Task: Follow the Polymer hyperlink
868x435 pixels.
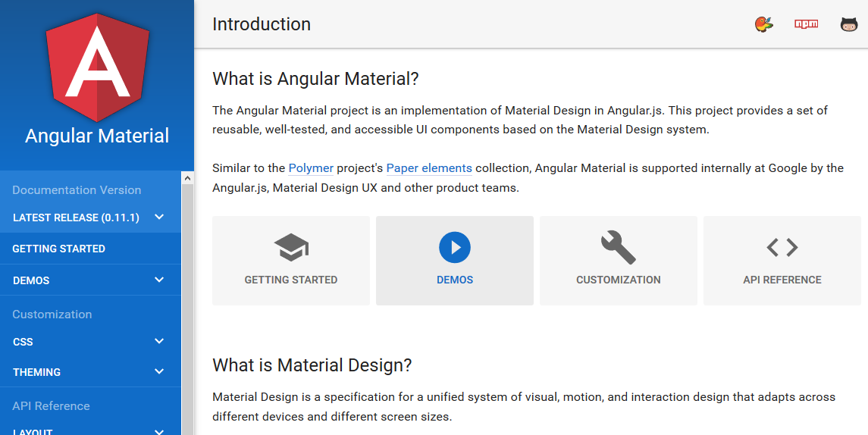Action: 311,168
